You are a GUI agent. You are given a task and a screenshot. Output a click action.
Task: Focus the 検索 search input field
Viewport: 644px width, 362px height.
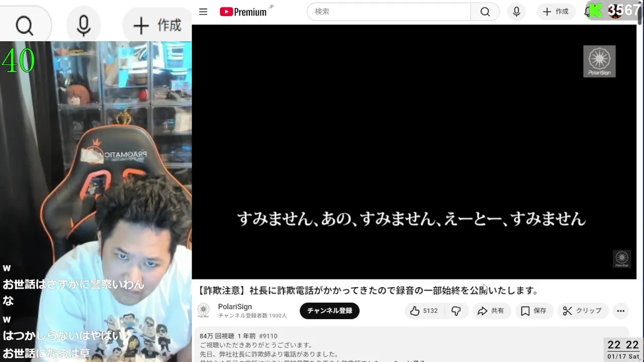(x=388, y=12)
